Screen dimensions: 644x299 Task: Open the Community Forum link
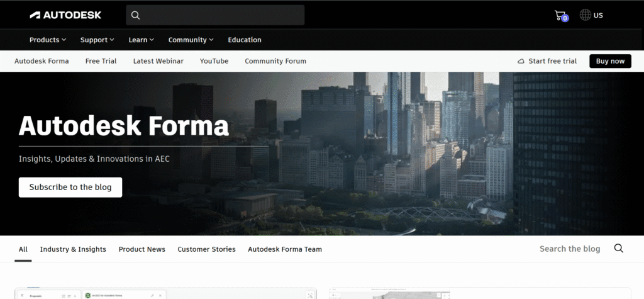click(x=275, y=61)
